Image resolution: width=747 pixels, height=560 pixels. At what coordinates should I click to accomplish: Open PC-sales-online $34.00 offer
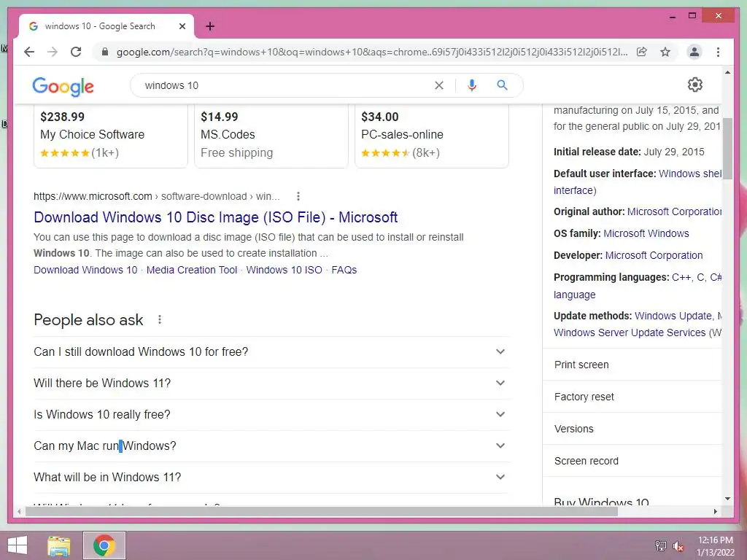click(x=432, y=136)
